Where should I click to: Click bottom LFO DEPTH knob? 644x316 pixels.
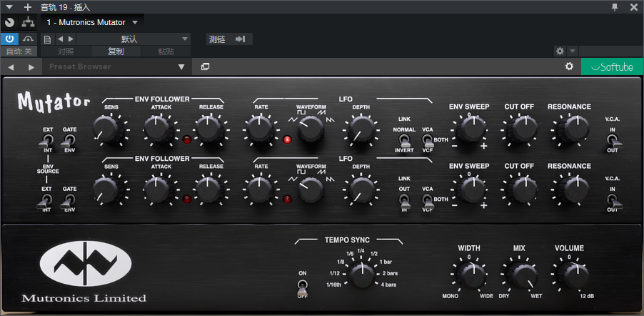[x=362, y=189]
